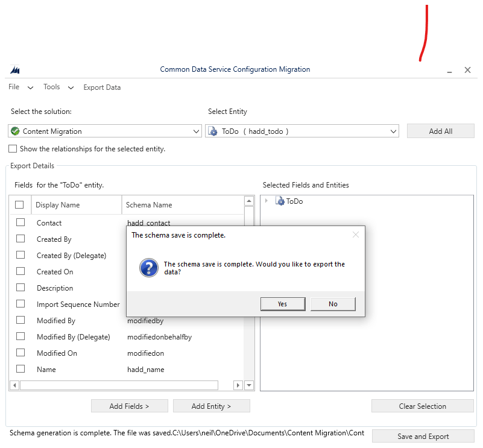Click the ToDo entity gear icon in tree
483x448 pixels.
280,201
